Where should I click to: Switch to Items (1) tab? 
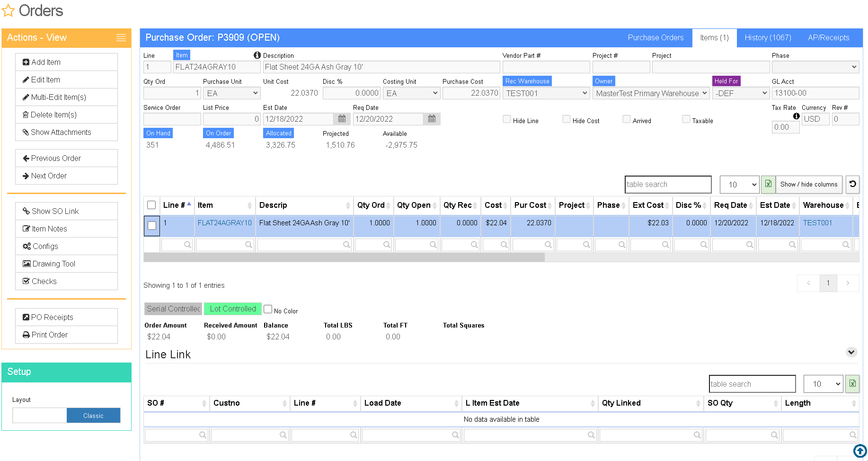[x=714, y=38]
